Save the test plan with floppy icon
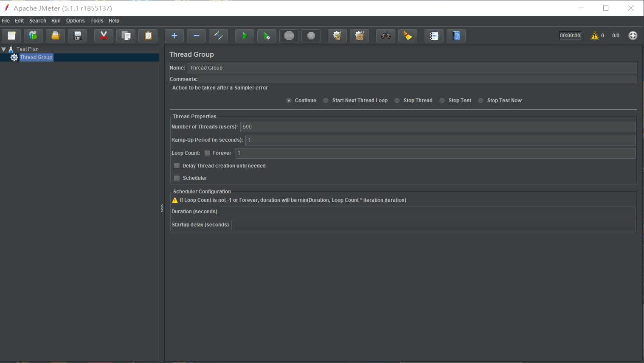Image resolution: width=644 pixels, height=363 pixels. click(x=78, y=36)
